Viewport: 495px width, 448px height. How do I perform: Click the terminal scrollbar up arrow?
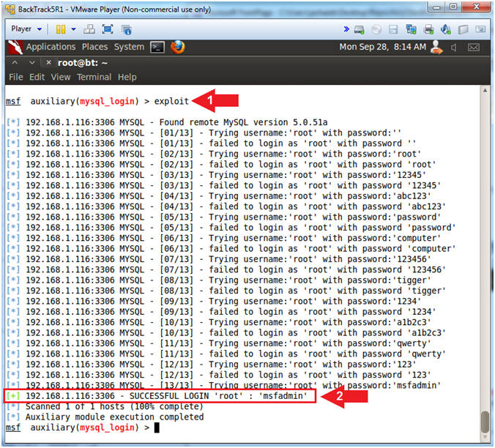(485, 90)
